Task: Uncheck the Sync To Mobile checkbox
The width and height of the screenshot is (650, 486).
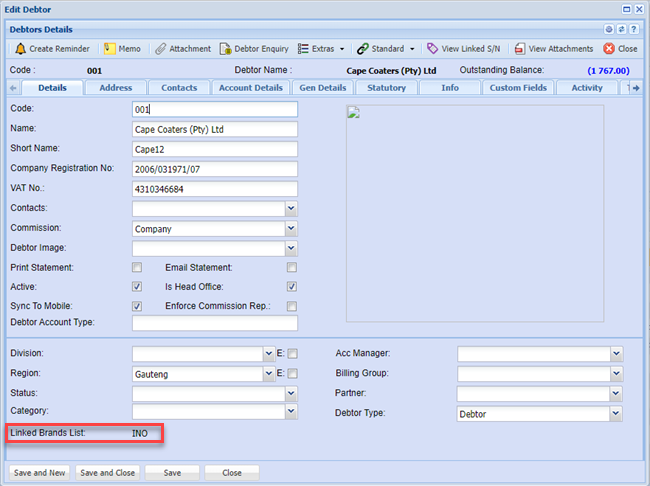Action: point(137,306)
